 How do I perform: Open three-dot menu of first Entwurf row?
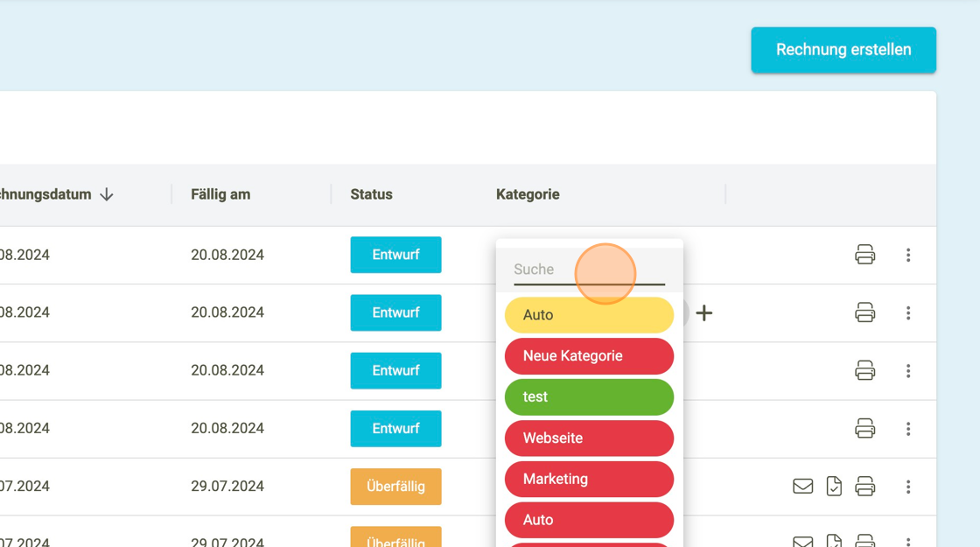[908, 255]
